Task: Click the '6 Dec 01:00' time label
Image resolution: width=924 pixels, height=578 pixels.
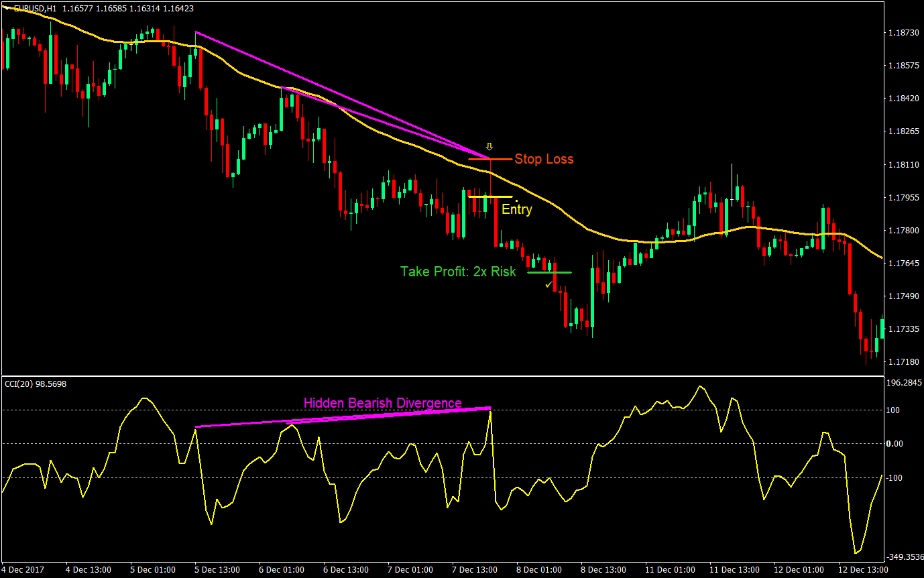Action: [x=282, y=570]
